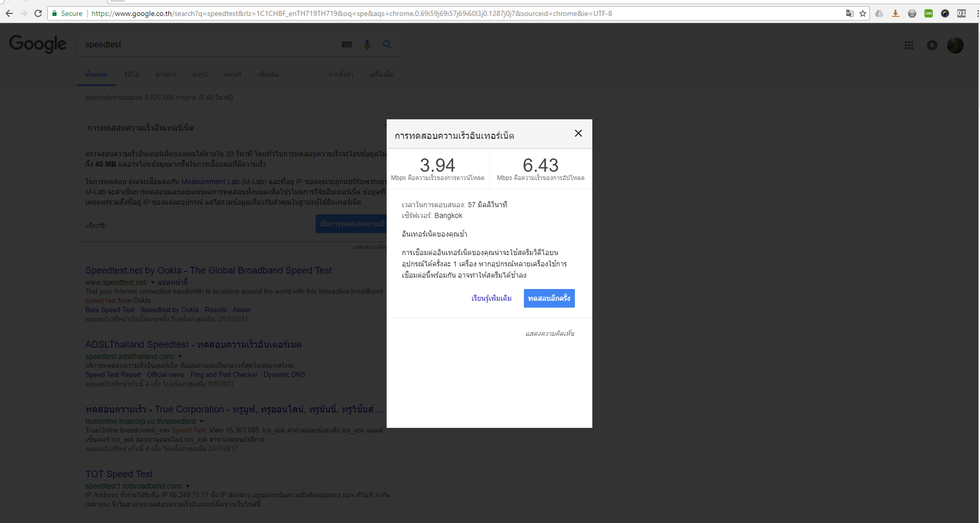The width and height of the screenshot is (980, 523).
Task: Open the About sitelink
Action: (242, 310)
